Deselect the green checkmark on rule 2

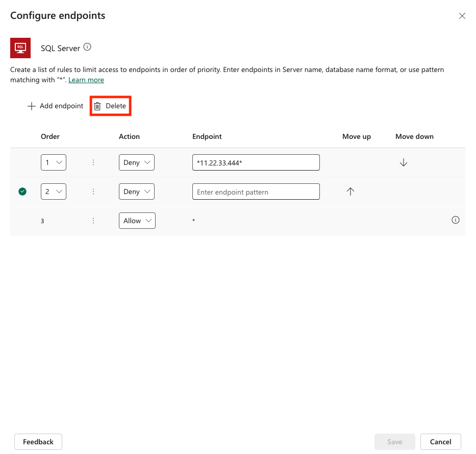[22, 192]
